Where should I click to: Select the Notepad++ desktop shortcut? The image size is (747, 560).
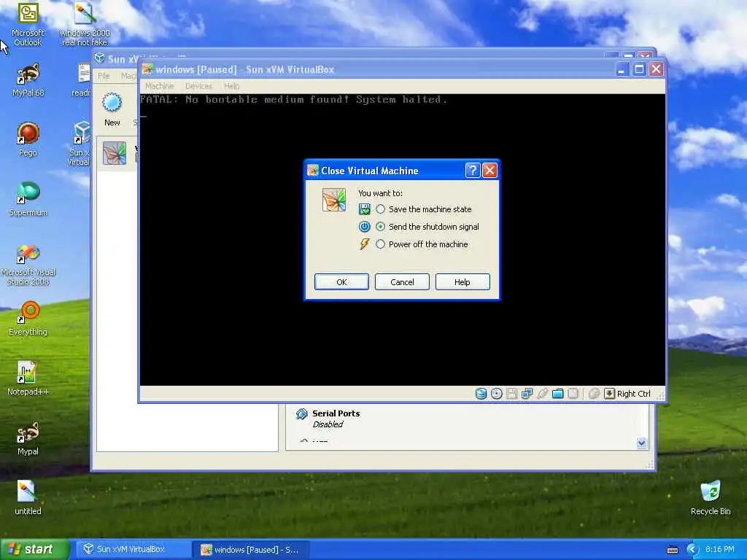(x=28, y=378)
